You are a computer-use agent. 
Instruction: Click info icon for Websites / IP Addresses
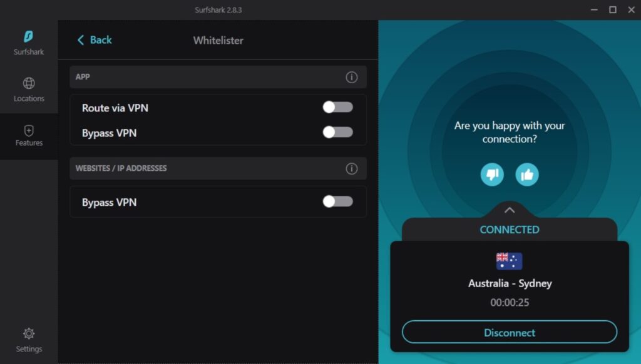352,169
